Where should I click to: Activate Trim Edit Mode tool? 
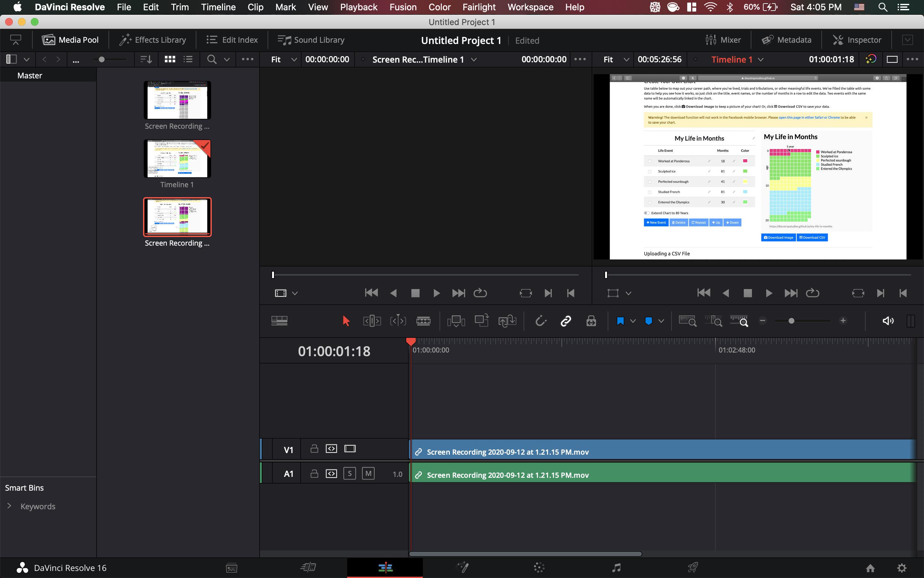(372, 321)
